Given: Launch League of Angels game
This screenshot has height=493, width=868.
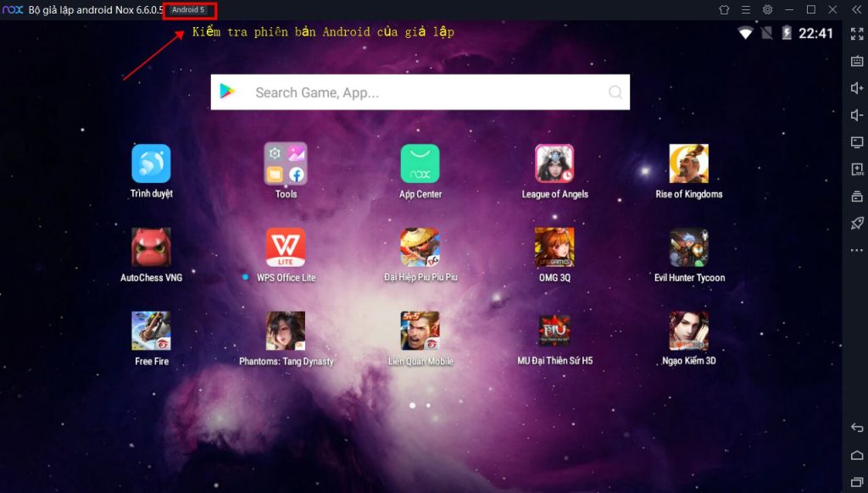Looking at the screenshot, I should [554, 163].
